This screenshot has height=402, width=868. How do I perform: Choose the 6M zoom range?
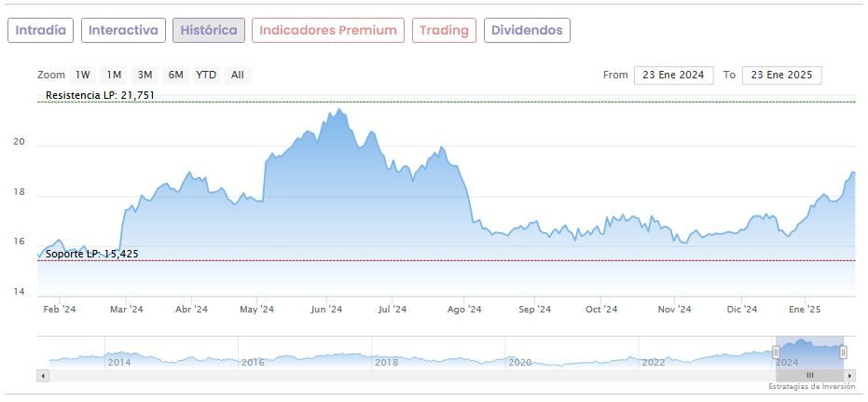click(175, 75)
